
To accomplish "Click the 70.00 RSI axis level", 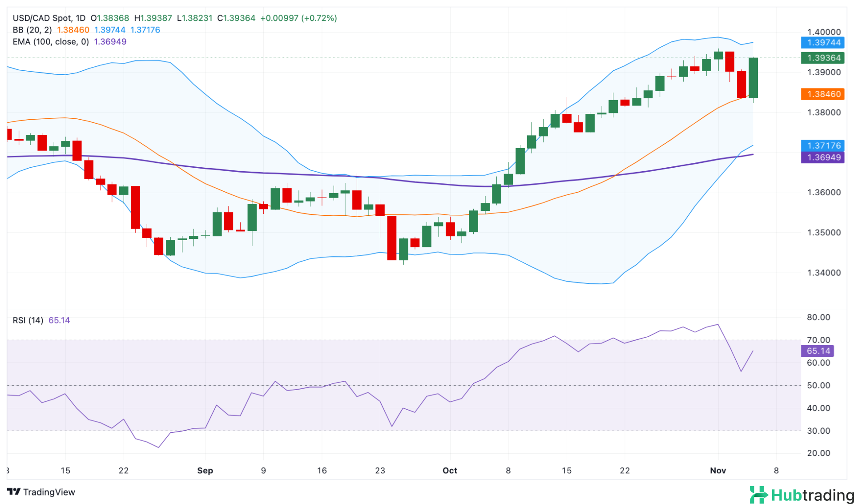I will click(x=818, y=340).
